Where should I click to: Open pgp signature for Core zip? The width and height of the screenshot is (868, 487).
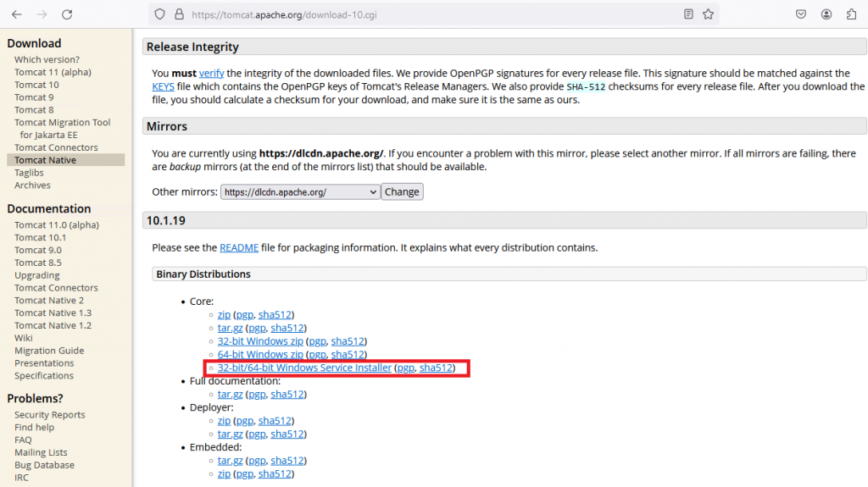245,315
